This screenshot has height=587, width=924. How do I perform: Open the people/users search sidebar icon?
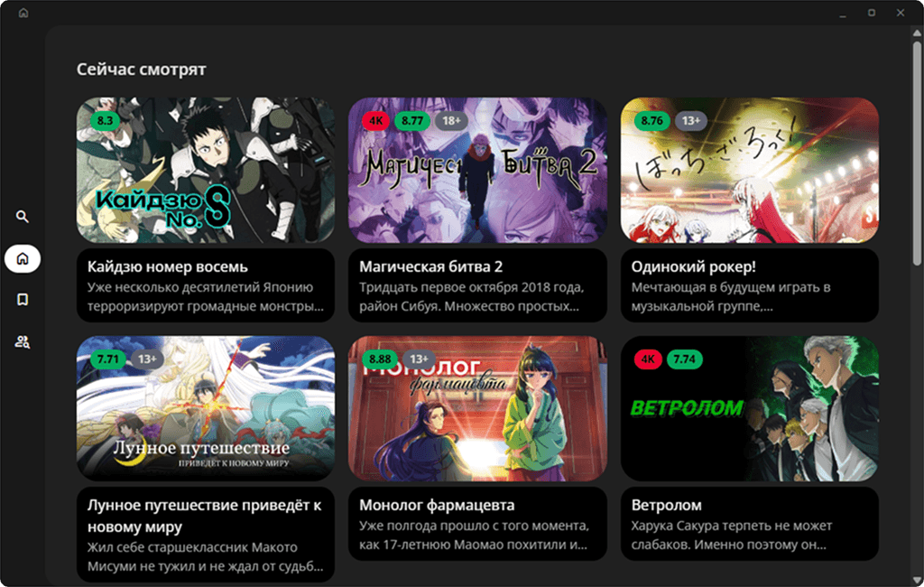click(x=23, y=341)
